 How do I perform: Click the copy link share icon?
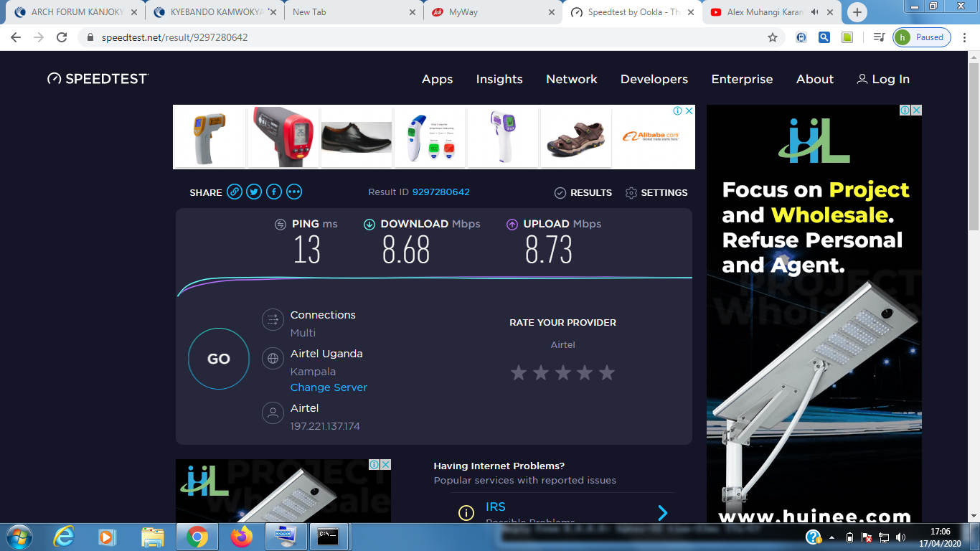(x=235, y=192)
